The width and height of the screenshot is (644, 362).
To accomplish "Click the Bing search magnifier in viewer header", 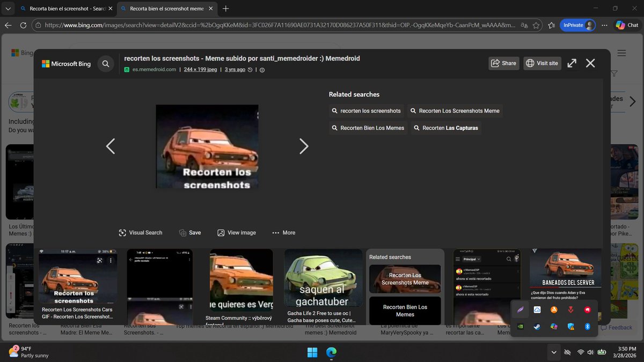I will pos(106,63).
